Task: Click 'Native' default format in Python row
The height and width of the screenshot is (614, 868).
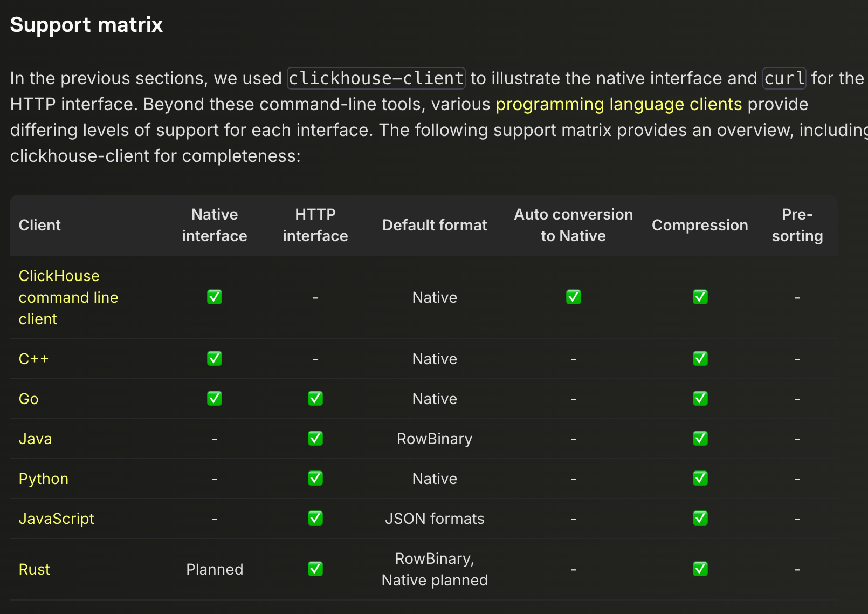Action: coord(435,479)
